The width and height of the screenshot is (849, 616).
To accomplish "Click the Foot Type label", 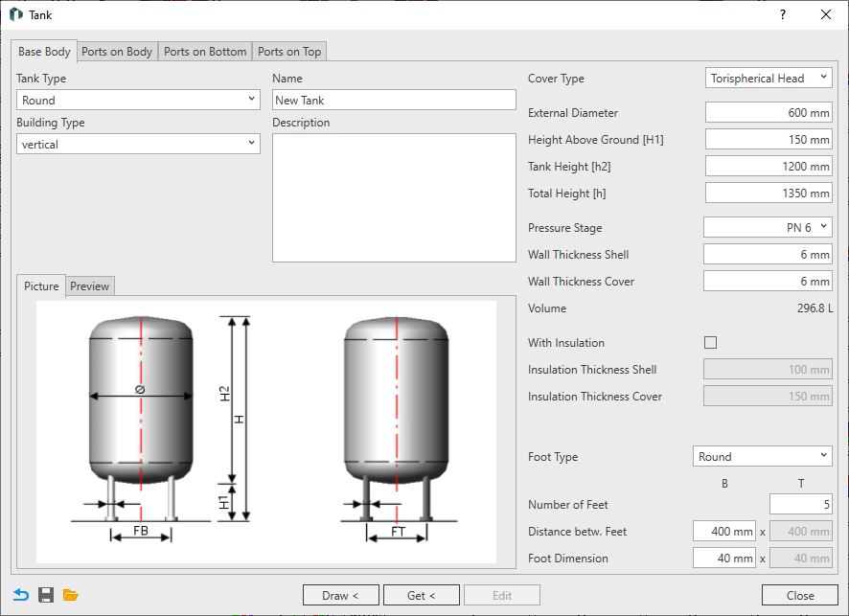I will (553, 457).
